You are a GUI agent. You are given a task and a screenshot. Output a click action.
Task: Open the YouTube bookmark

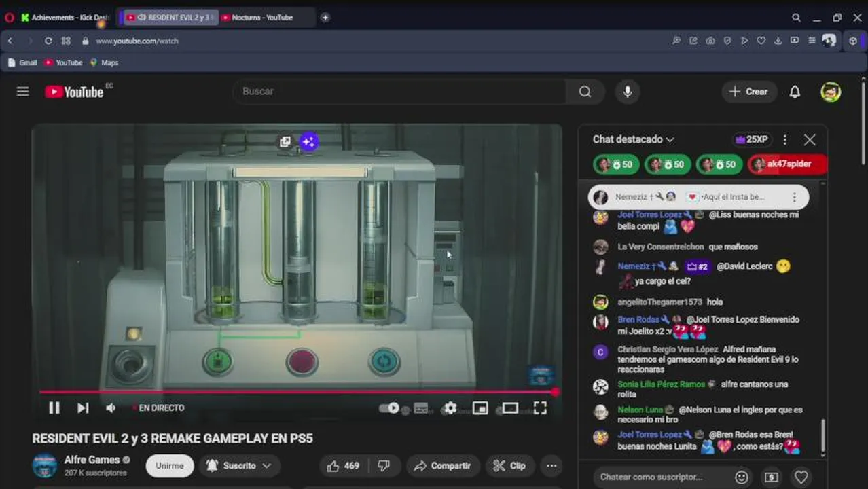(63, 62)
